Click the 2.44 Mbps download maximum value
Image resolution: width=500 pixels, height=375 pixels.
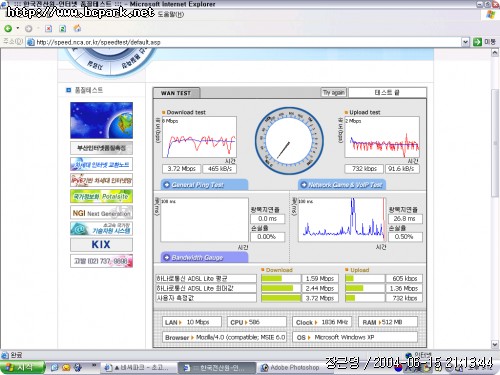pyautogui.click(x=320, y=288)
